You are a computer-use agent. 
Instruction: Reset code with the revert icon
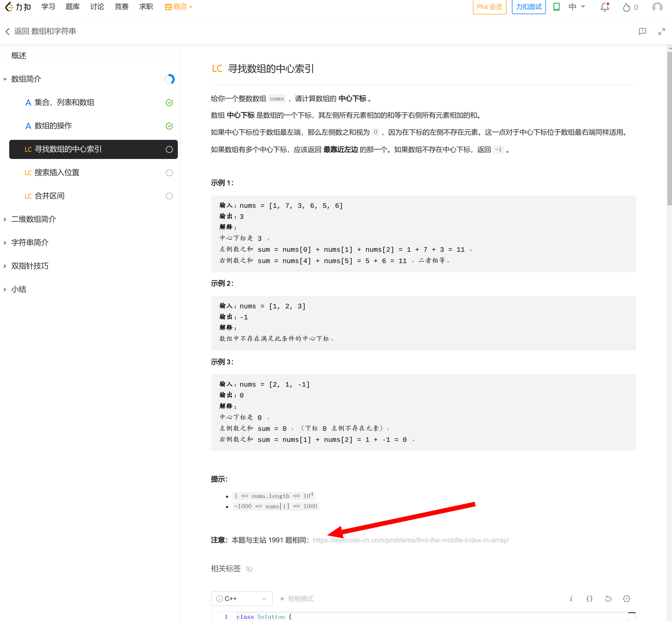(608, 599)
